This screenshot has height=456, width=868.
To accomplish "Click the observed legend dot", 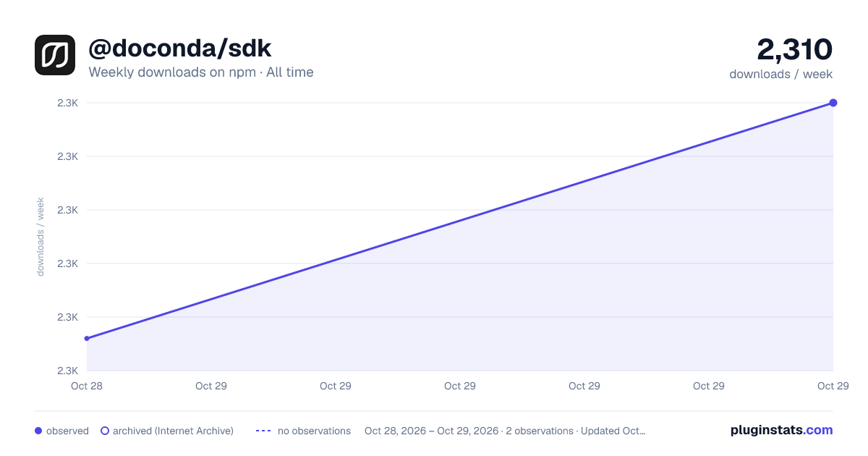I will pyautogui.click(x=38, y=431).
